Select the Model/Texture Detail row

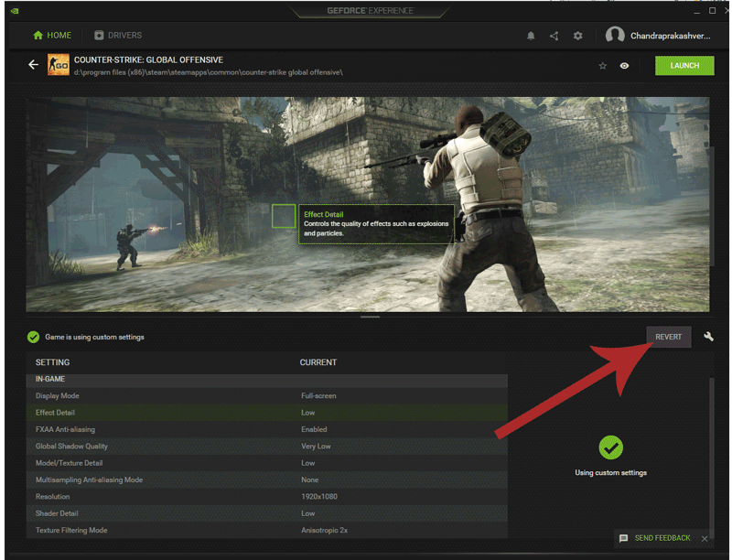click(x=267, y=463)
